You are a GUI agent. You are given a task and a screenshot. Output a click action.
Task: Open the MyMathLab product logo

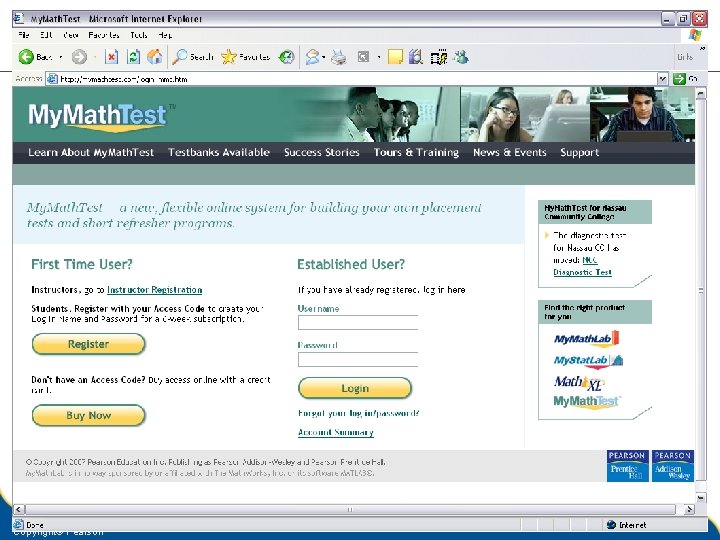587,339
